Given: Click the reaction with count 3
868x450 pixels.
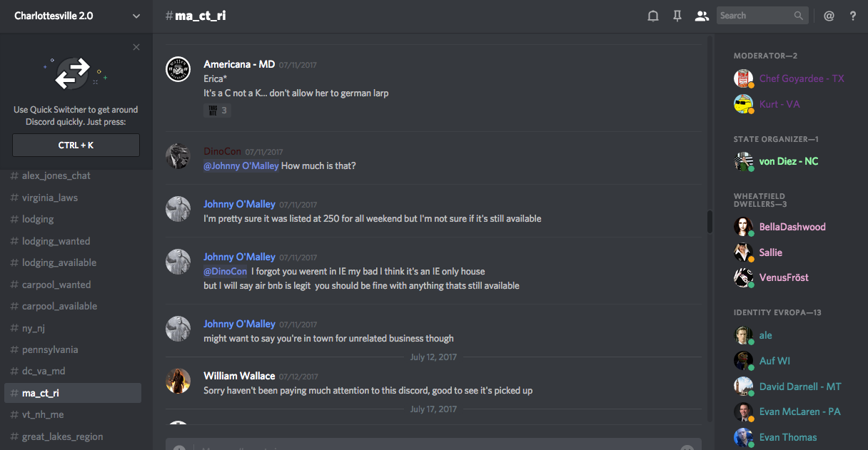Looking at the screenshot, I should click(217, 111).
